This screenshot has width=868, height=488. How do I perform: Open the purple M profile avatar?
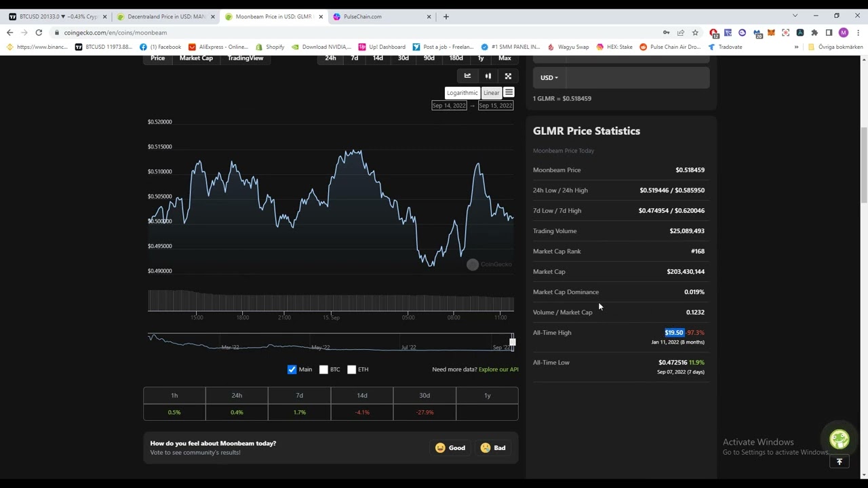(844, 33)
